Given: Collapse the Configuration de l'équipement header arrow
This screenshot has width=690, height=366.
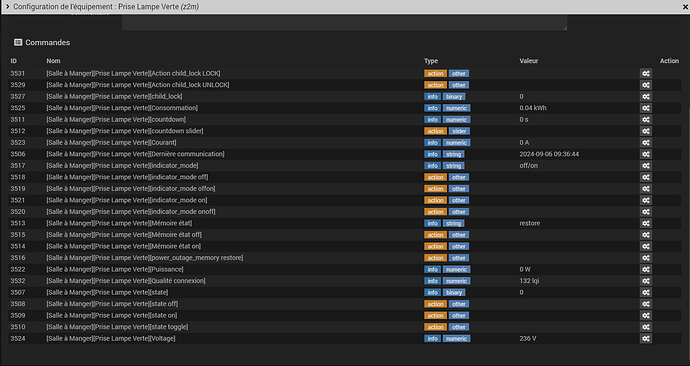Looking at the screenshot, I should [7, 7].
